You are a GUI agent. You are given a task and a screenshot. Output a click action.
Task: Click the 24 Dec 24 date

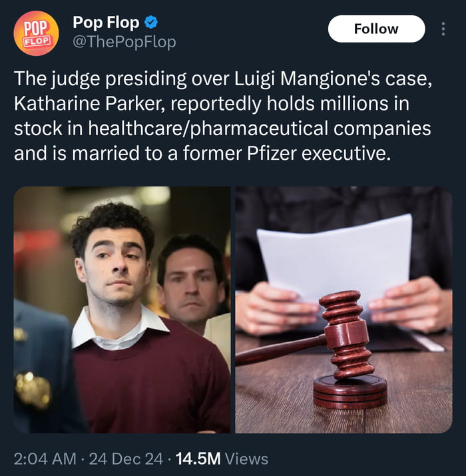tap(126, 459)
